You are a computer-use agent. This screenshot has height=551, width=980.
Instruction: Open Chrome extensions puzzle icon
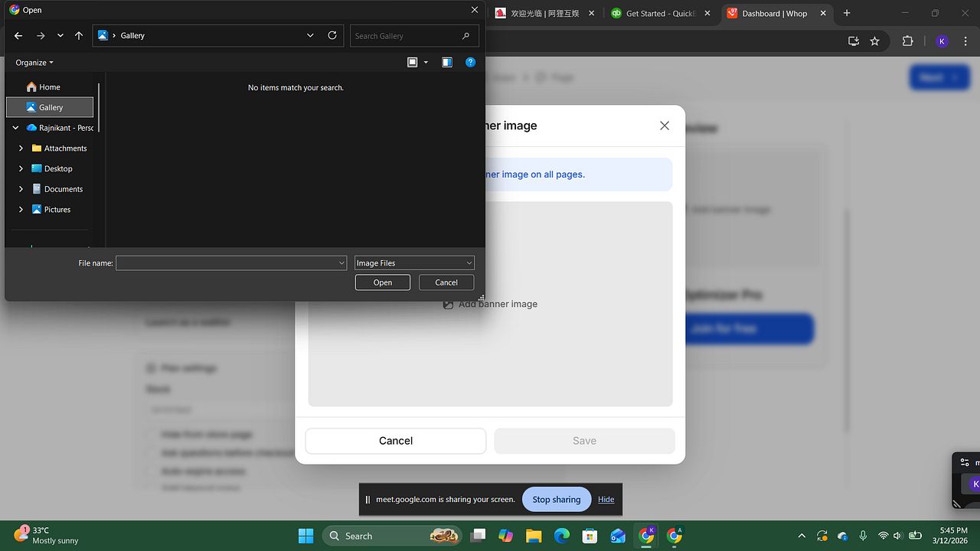point(908,41)
